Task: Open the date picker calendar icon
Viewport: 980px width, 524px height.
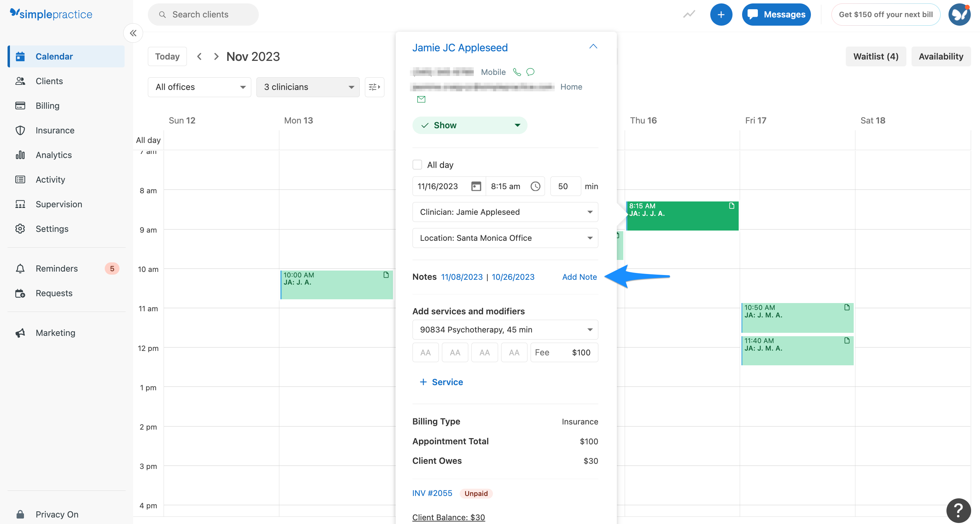Action: pos(476,186)
